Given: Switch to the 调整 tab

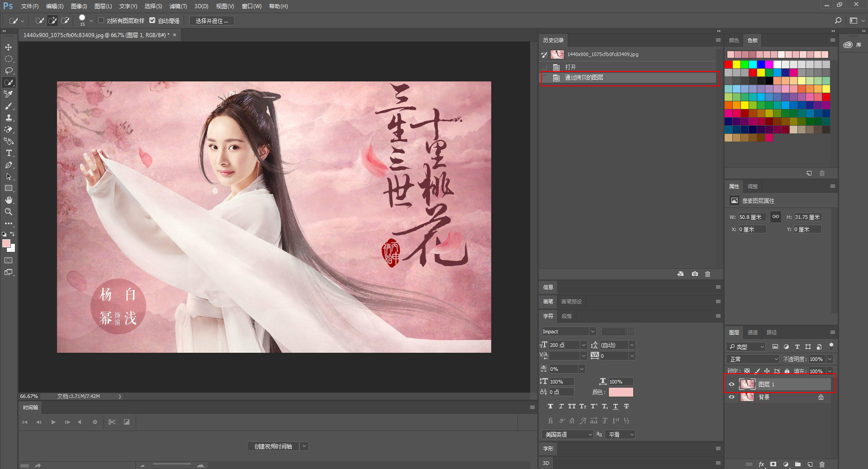Looking at the screenshot, I should coord(753,186).
